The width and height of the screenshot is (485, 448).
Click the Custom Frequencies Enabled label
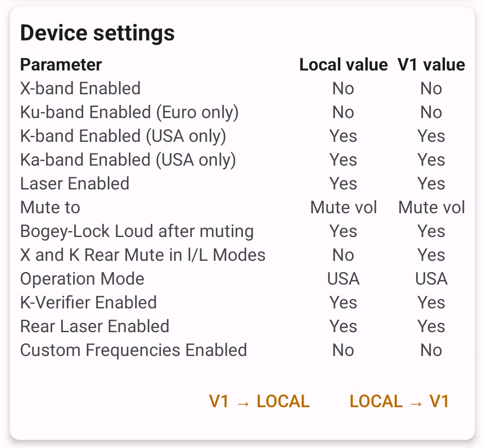pyautogui.click(x=133, y=350)
